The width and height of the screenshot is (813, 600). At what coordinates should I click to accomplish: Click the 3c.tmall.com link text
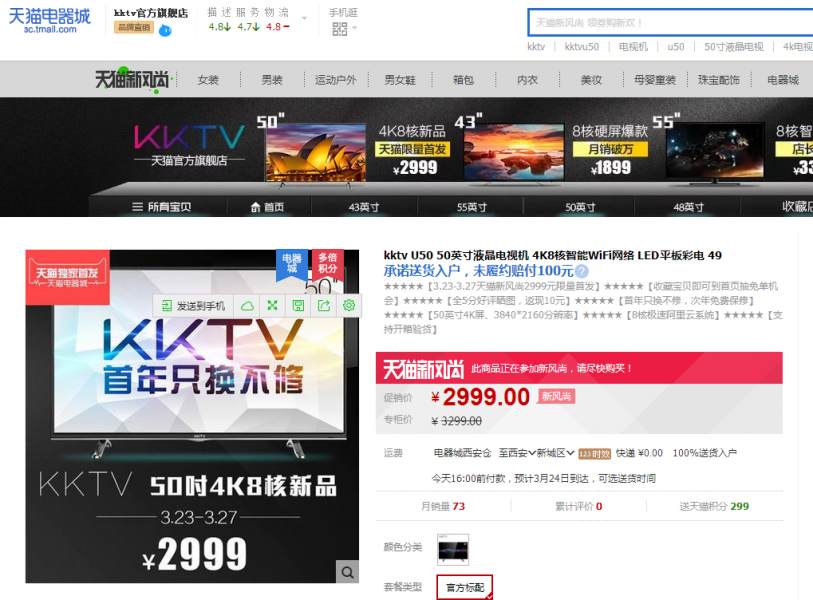pos(50,30)
